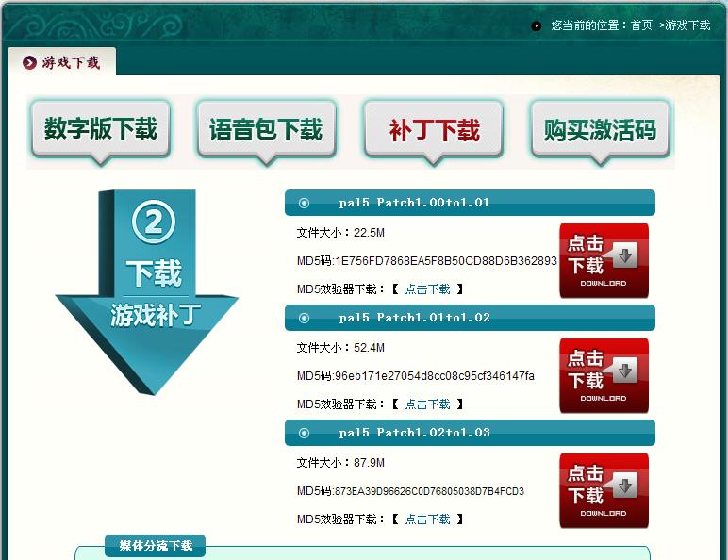The width and height of the screenshot is (728, 560).
Task: Click 游戏下载 in the breadcrumb path
Action: tap(687, 25)
